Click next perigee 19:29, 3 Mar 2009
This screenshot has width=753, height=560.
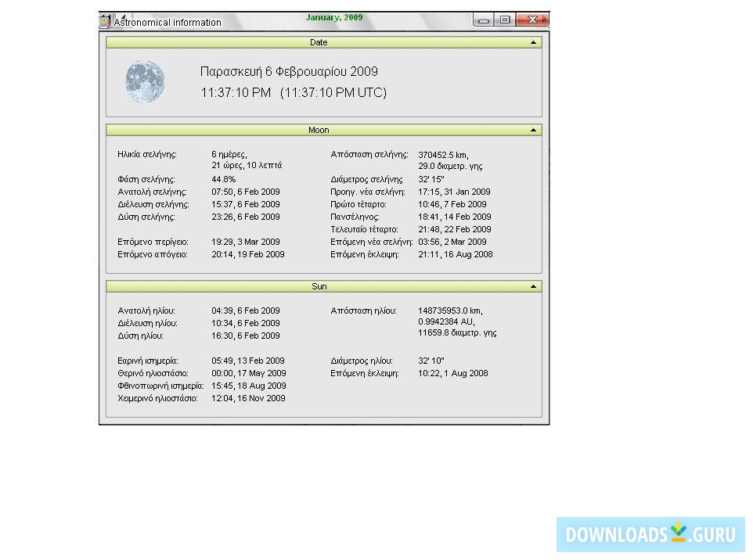click(246, 242)
